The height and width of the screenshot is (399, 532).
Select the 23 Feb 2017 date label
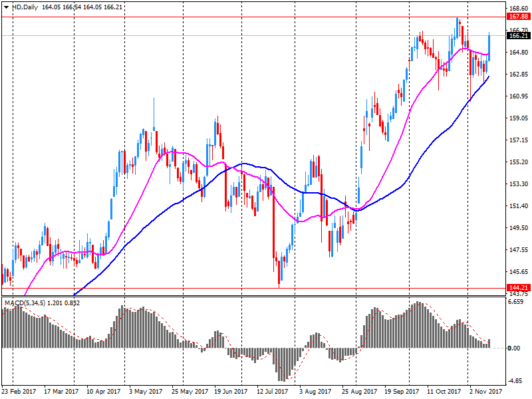pyautogui.click(x=19, y=391)
